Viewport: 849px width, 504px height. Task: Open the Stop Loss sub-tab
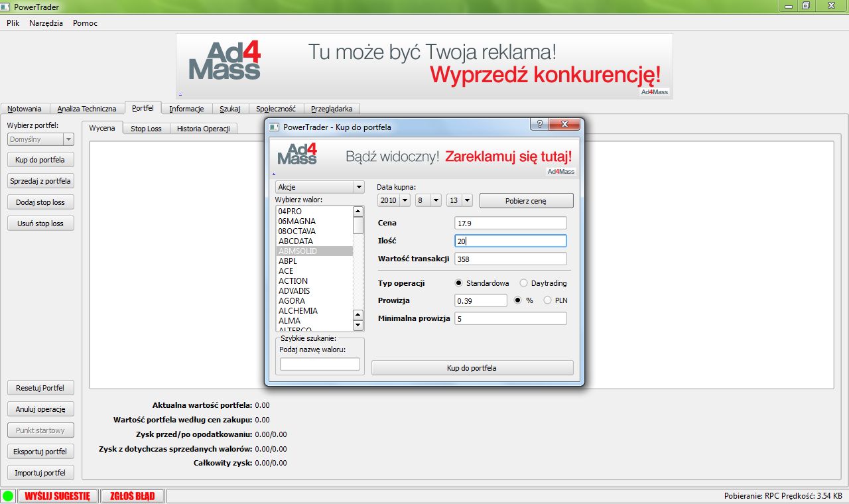point(146,129)
